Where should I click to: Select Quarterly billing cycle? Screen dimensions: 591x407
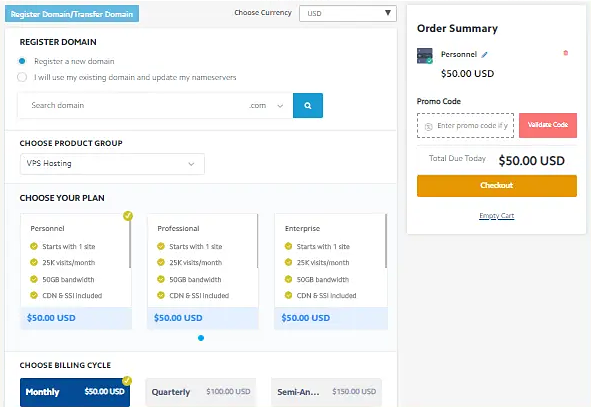201,392
